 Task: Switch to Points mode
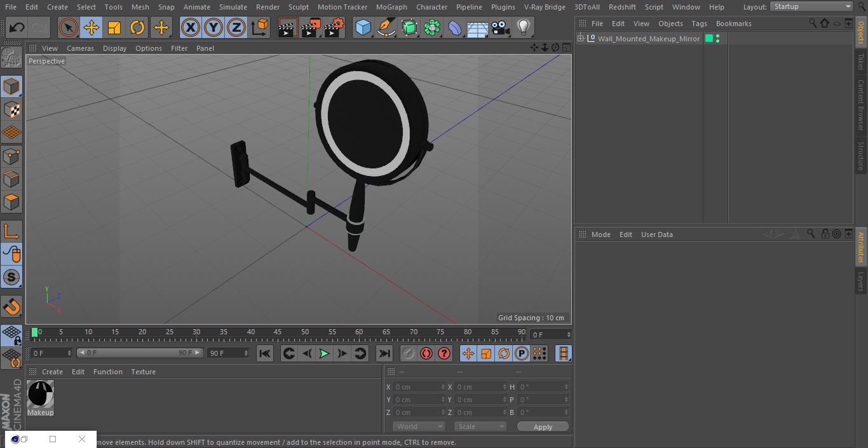11,156
